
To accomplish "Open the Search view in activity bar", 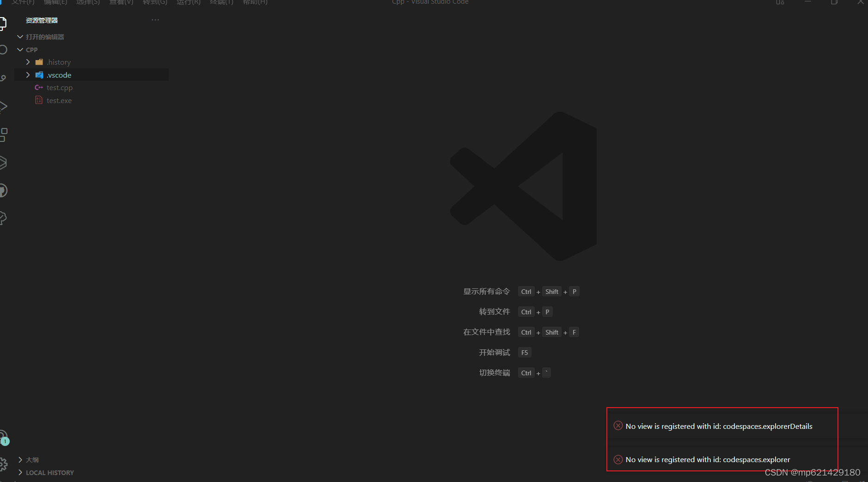I will [3, 50].
